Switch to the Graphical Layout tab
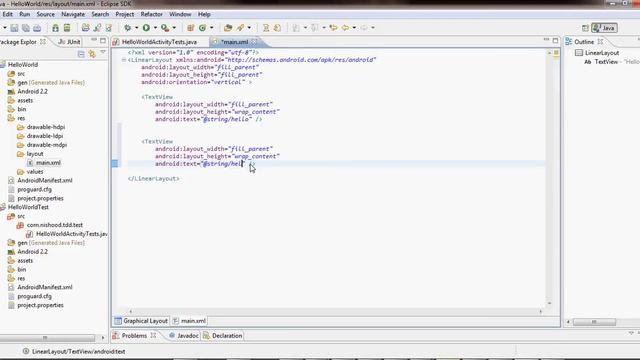 click(141, 321)
